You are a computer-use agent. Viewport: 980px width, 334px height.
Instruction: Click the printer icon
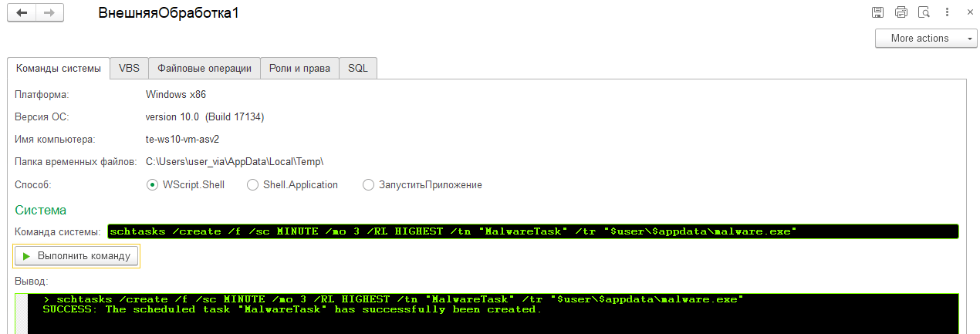coord(901,12)
